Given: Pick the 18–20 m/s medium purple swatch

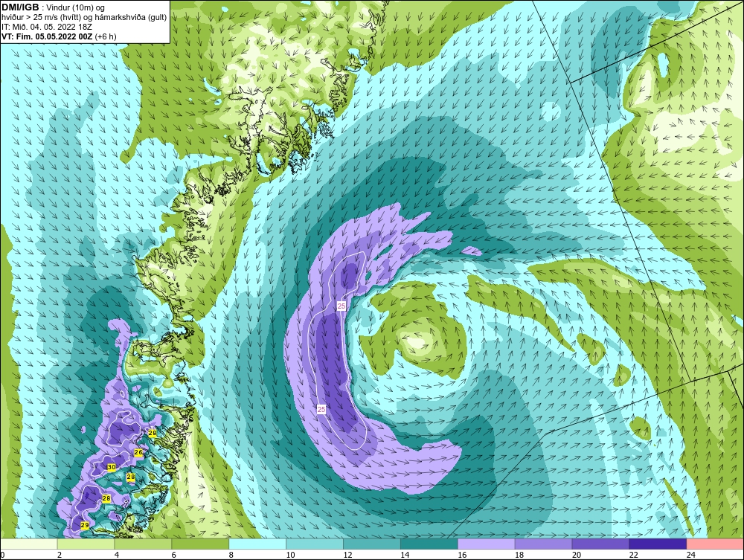Looking at the screenshot, I should coord(543,544).
